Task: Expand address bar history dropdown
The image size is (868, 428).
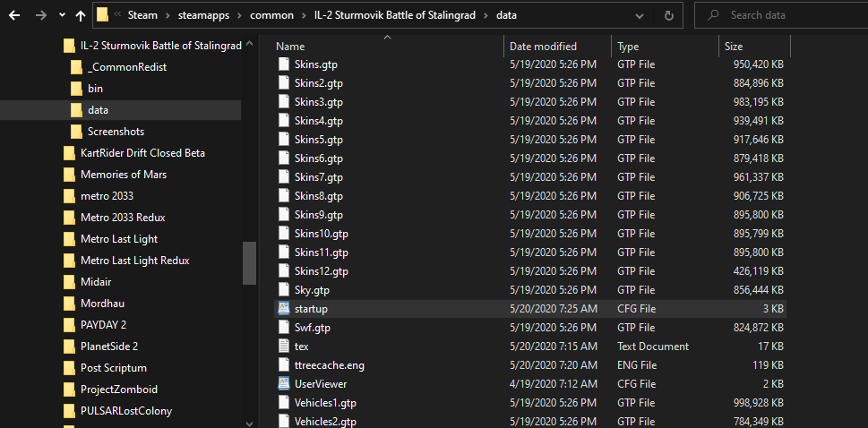Action: click(x=640, y=15)
